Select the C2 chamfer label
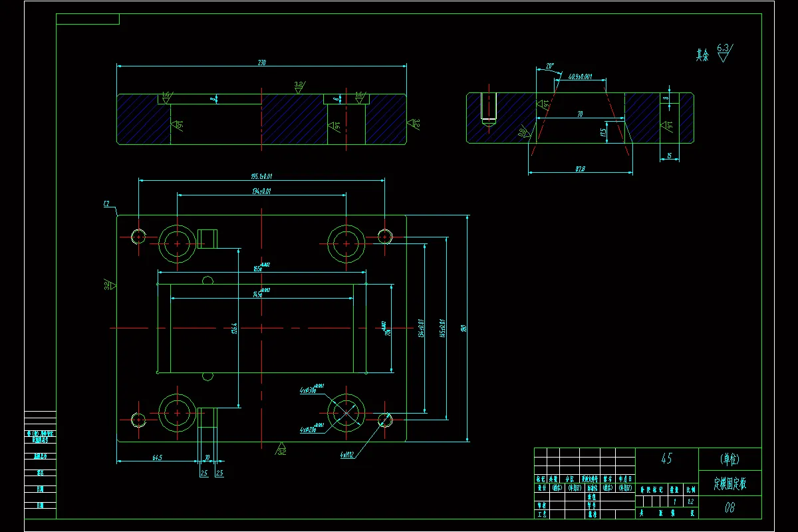 [x=106, y=204]
